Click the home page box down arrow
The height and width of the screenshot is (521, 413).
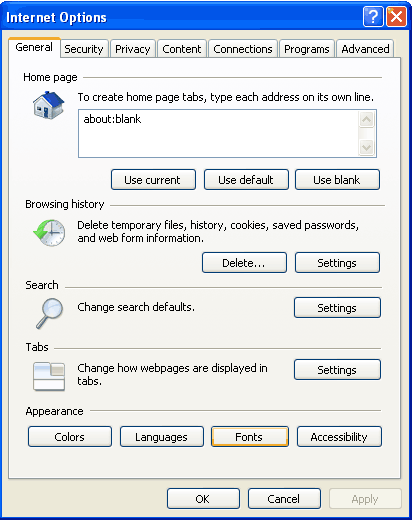click(367, 147)
